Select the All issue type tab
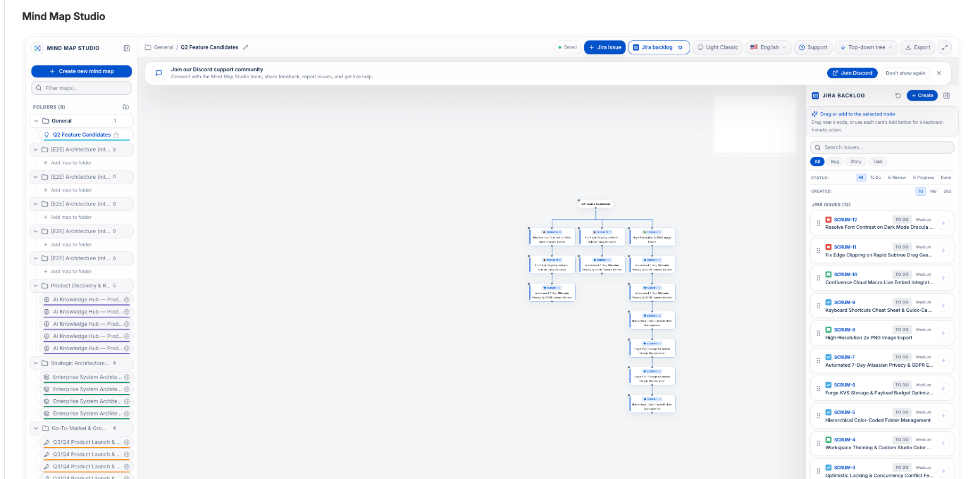 [817, 162]
